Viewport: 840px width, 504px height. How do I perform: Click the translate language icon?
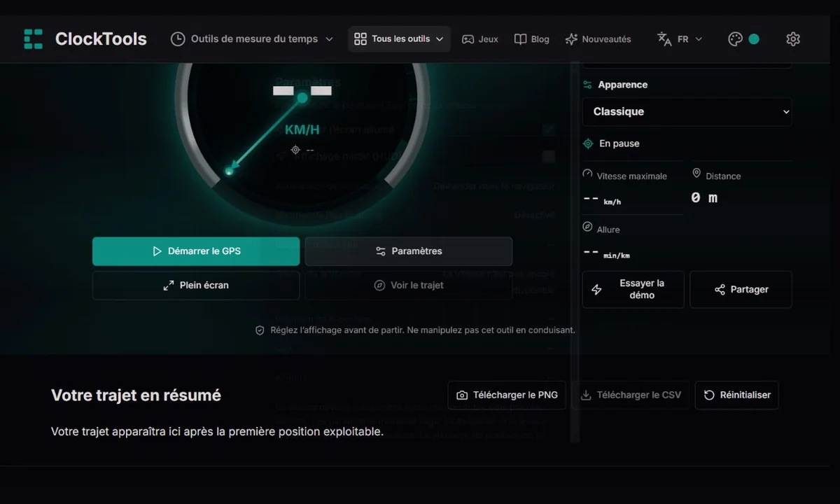coord(664,39)
